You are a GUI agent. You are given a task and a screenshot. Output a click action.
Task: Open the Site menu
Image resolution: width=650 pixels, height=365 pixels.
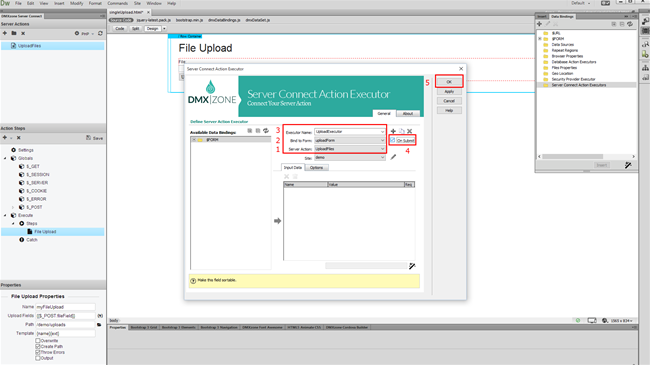137,3
